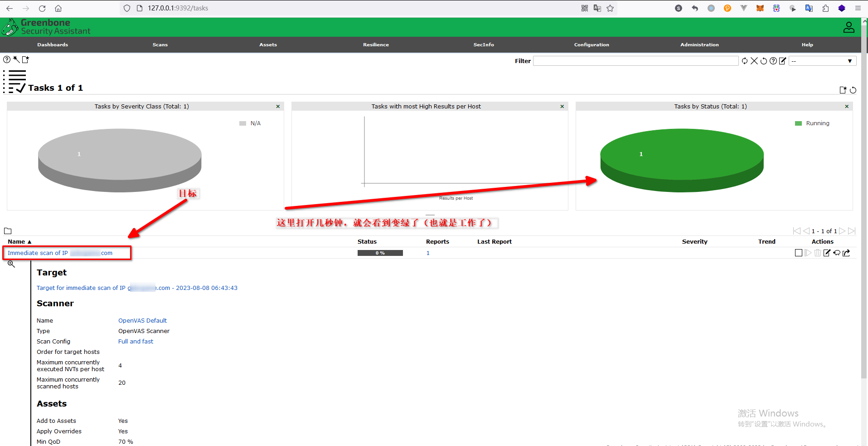Clone the task with the sheep icon
Image resolution: width=868 pixels, height=446 pixels.
837,253
